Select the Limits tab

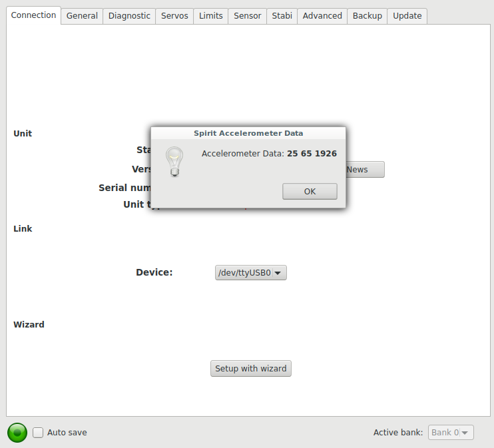211,16
